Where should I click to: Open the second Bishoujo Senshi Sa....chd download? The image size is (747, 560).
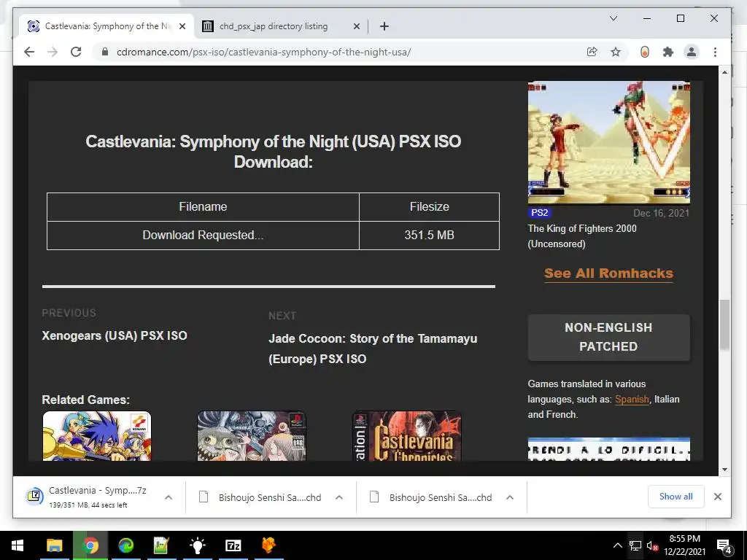pos(431,497)
